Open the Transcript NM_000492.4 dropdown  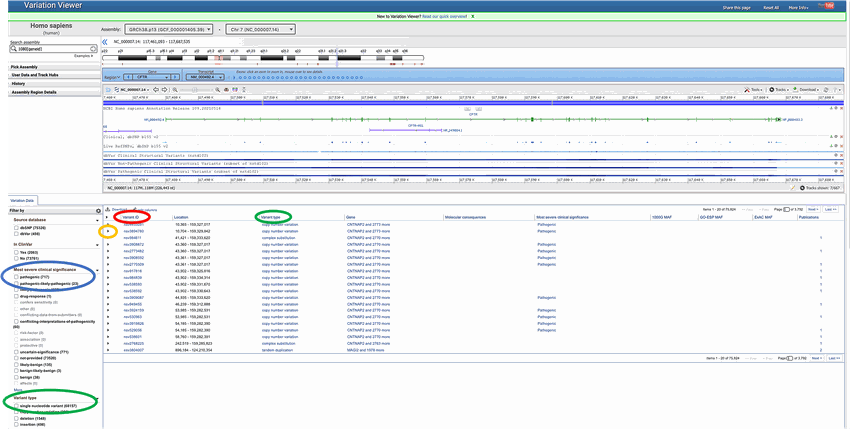click(x=205, y=77)
